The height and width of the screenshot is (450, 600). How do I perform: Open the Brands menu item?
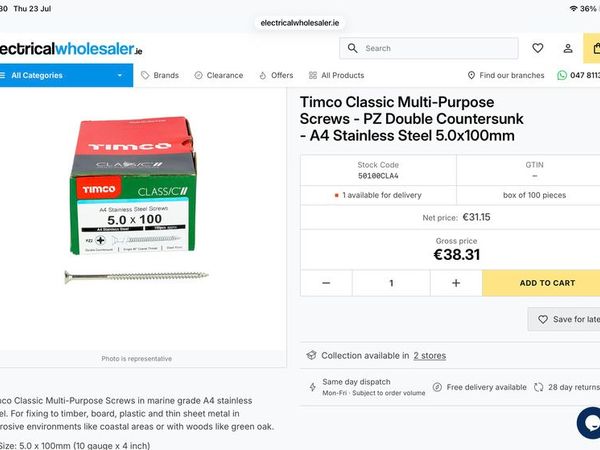[160, 75]
